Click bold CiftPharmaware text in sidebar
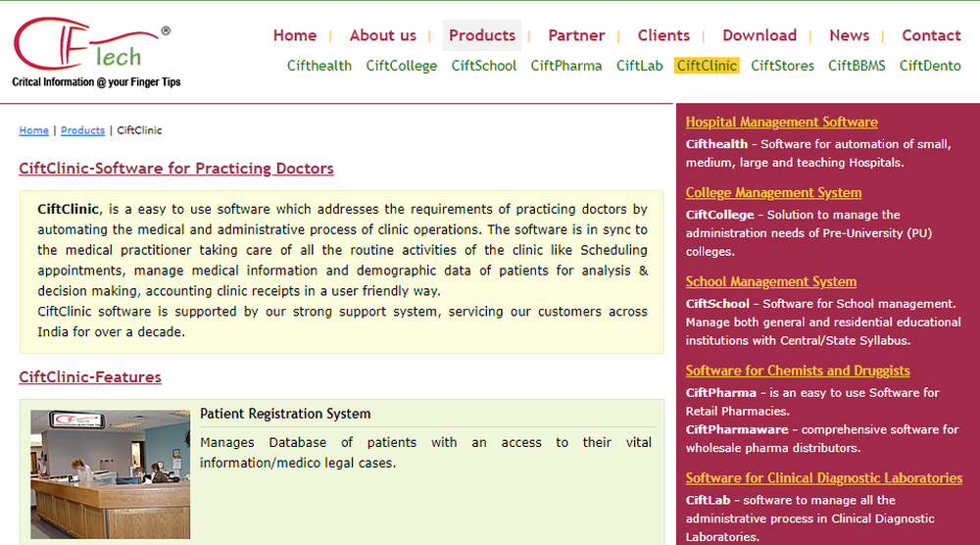 pyautogui.click(x=737, y=429)
